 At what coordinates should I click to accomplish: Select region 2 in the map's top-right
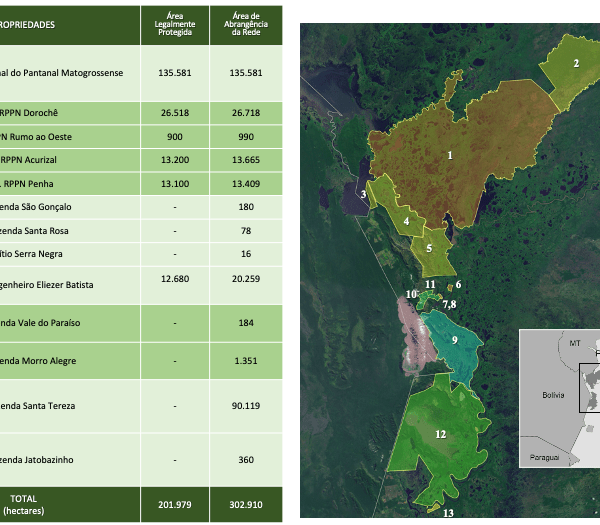(x=576, y=63)
